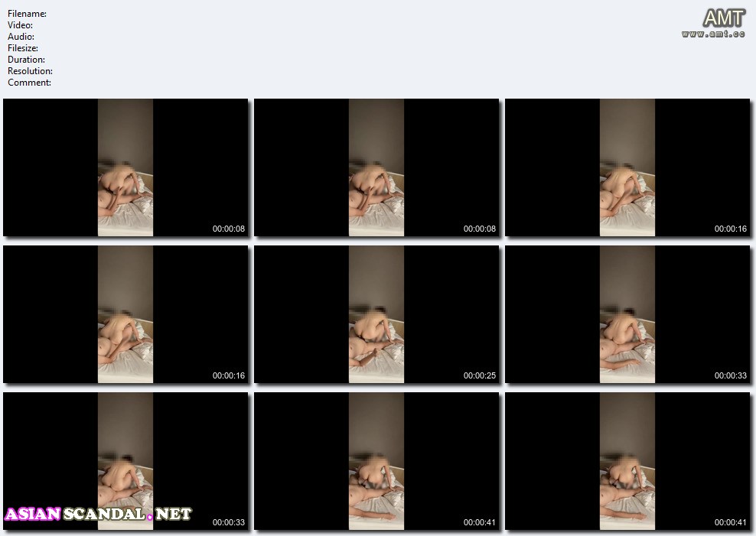756x536 pixels.
Task: Click the Comment: label
Action: pyautogui.click(x=29, y=83)
